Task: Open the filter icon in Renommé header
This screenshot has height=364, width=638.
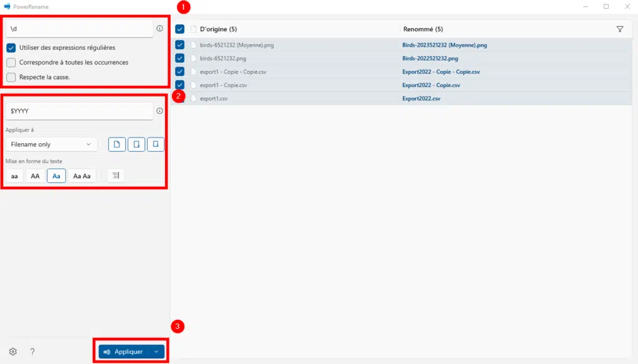Action: [x=620, y=29]
